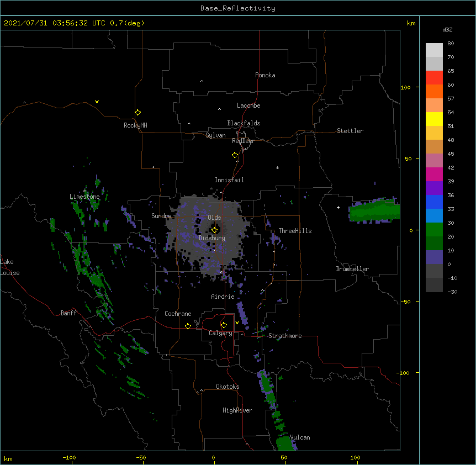This screenshot has width=476, height=465.
Task: Click the Lacombe city label
Action: (x=248, y=105)
